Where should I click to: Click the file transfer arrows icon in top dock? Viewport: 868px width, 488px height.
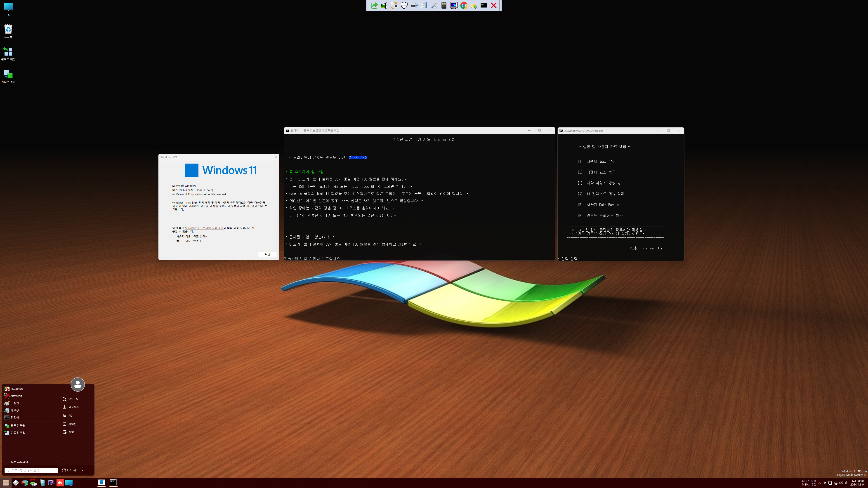tap(394, 5)
